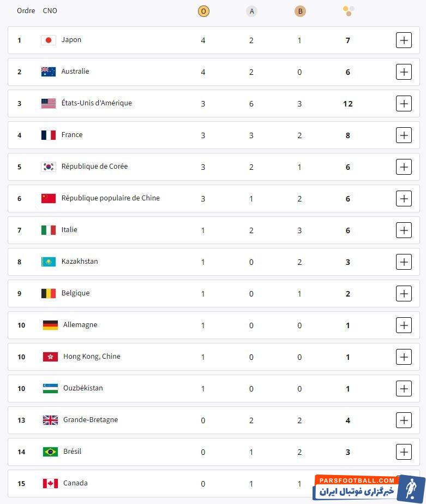Expand the Ouzbékistan row details
Image resolution: width=426 pixels, height=504 pixels.
coord(404,388)
